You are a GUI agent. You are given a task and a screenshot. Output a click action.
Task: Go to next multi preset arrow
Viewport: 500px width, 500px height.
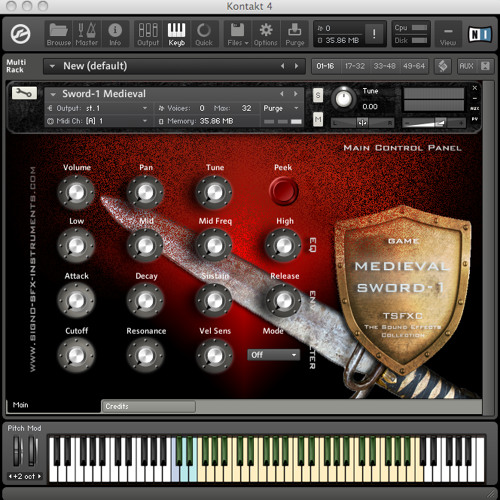296,66
